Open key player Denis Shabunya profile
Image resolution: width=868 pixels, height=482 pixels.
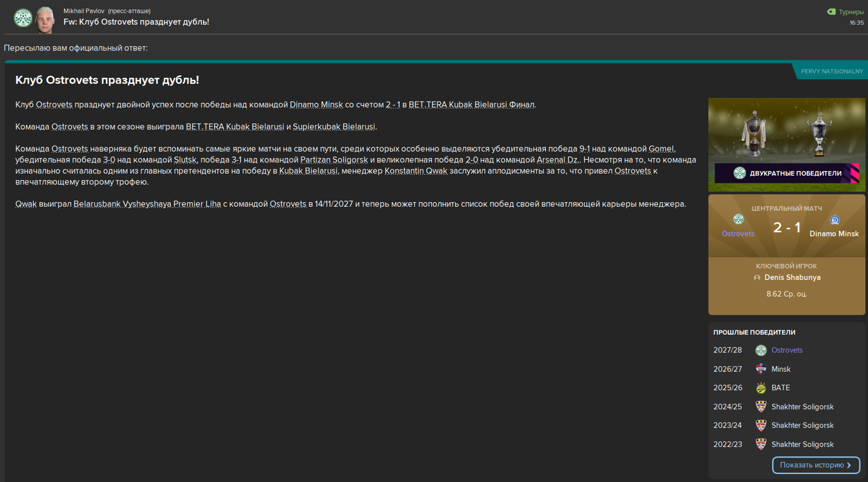click(792, 277)
